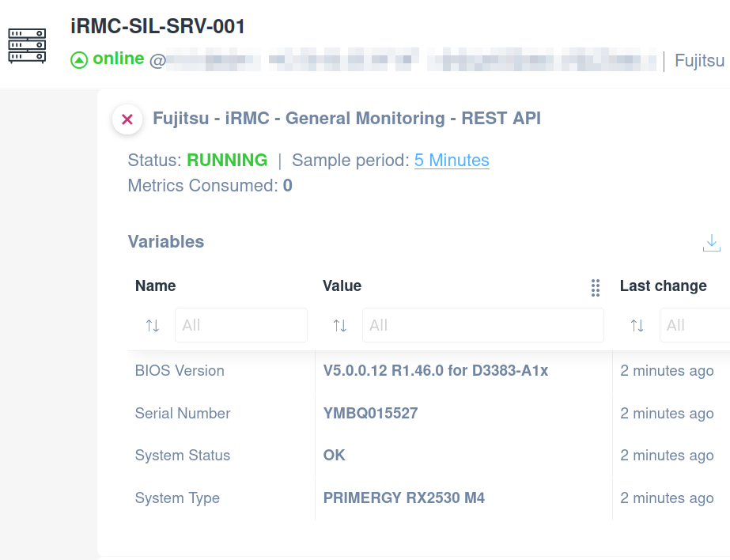Image resolution: width=730 pixels, height=560 pixels.
Task: Select the OK system status value
Action: pos(335,456)
